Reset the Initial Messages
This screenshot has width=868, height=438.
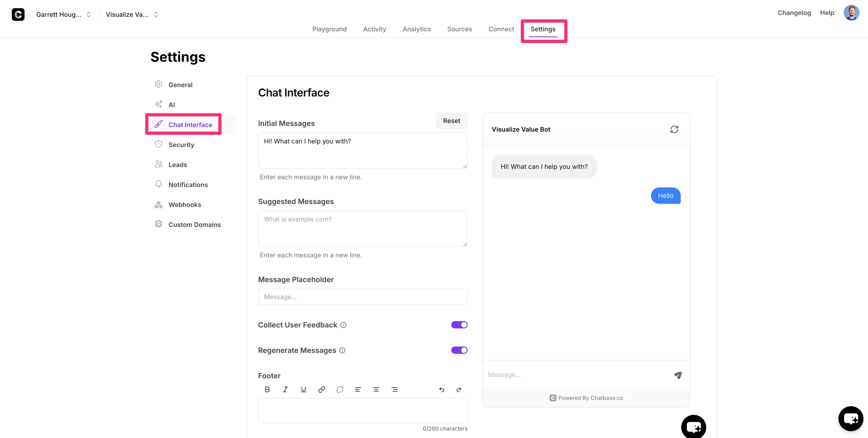[451, 121]
